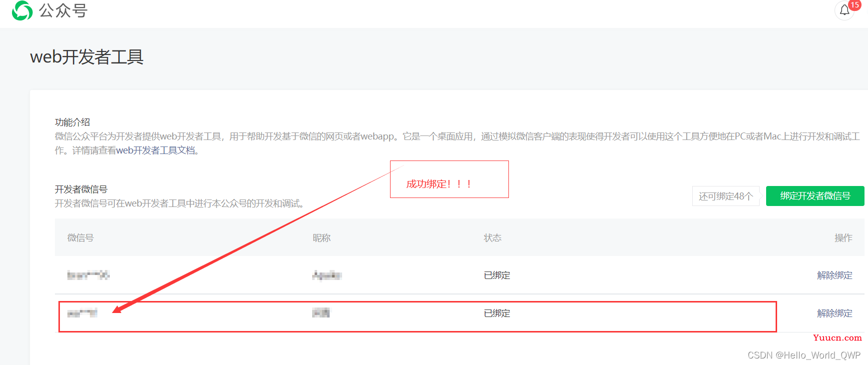Click the 微信号 column header
The image size is (868, 365).
click(x=80, y=238)
